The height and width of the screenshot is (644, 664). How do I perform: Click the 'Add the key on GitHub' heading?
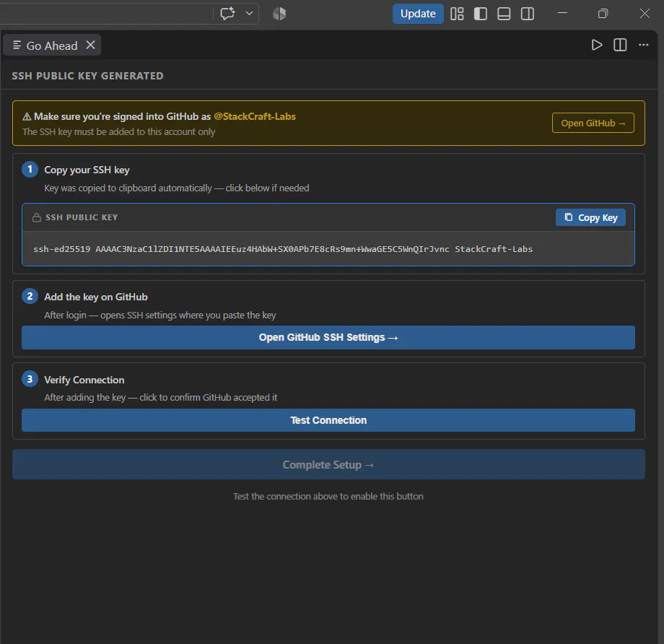[96, 297]
